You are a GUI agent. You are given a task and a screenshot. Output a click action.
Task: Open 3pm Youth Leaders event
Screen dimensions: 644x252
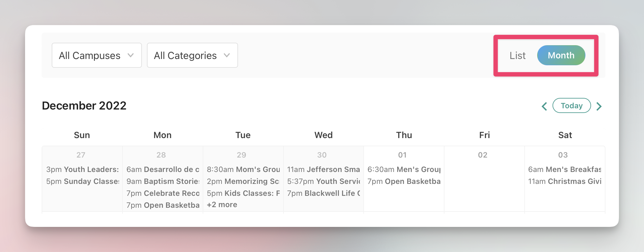pos(82,169)
